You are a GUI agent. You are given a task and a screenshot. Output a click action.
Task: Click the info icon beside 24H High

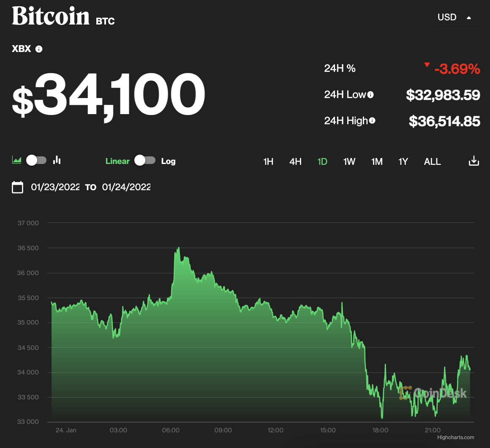(372, 120)
